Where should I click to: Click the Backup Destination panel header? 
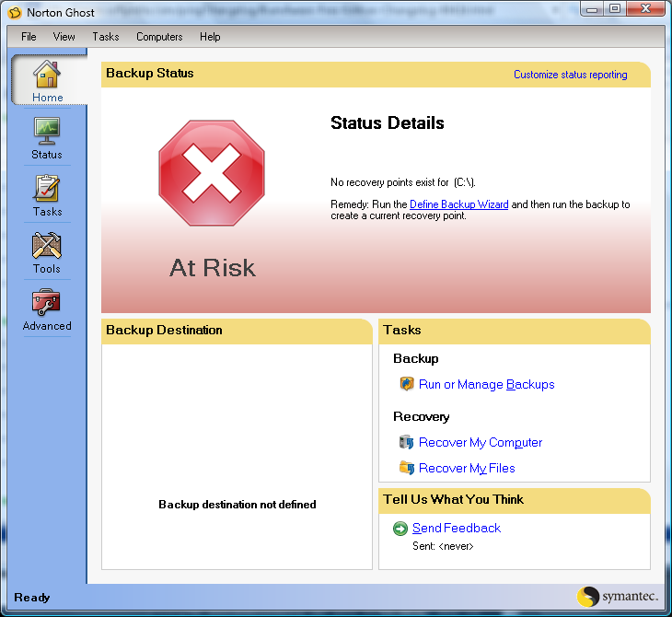coord(237,331)
